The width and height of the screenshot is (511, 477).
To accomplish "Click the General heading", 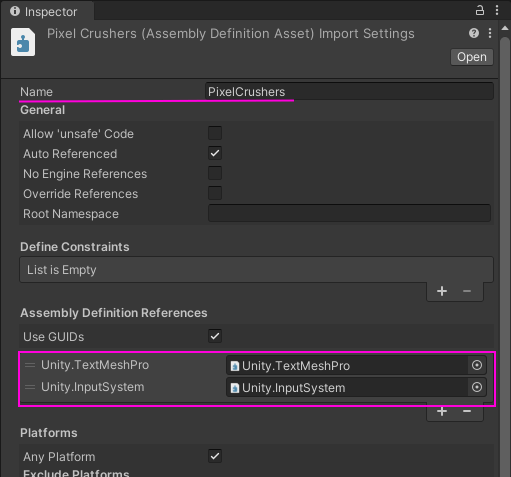I will coord(42,110).
